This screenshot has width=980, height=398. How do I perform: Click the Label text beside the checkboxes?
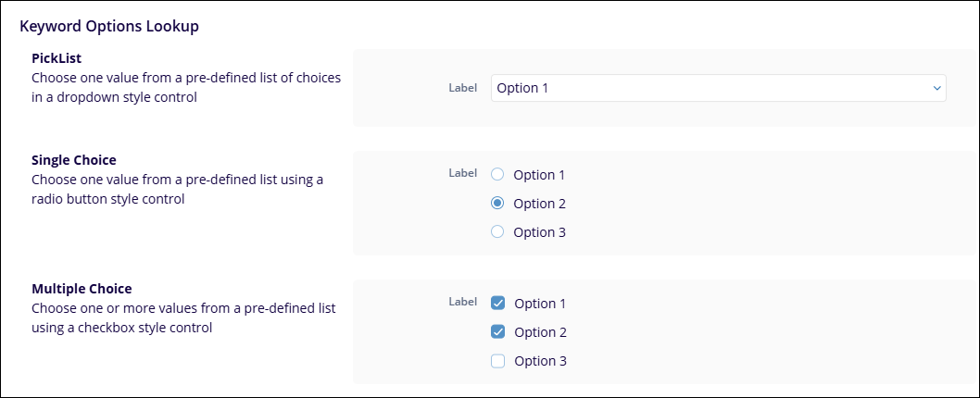[462, 301]
